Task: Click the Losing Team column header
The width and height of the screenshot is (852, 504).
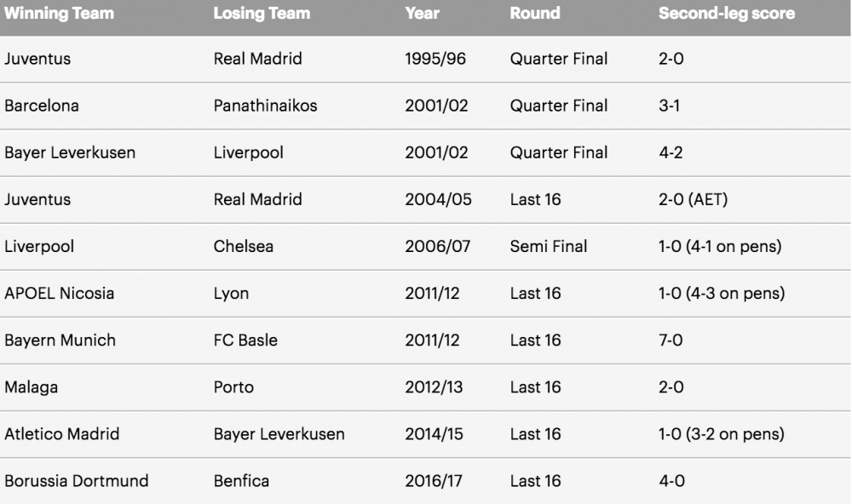Action: point(262,14)
